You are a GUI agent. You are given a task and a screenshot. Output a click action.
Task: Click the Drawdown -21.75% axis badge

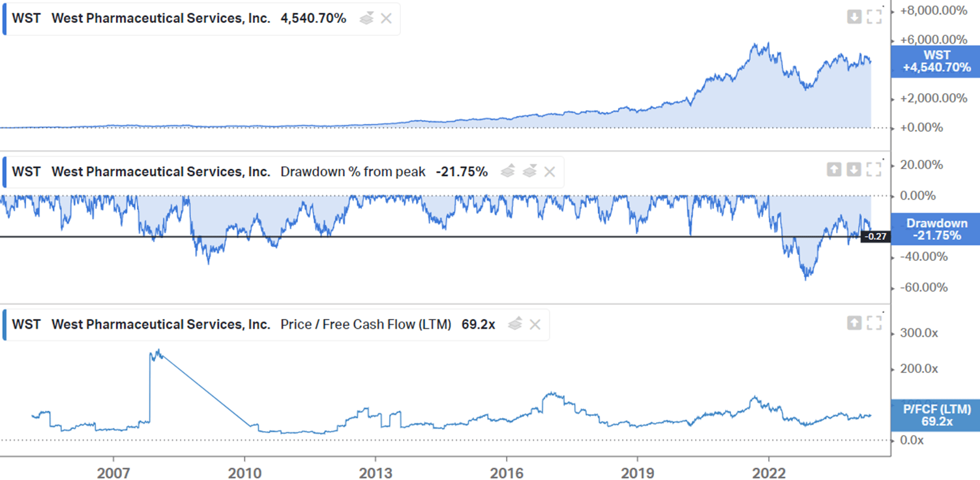[936, 229]
